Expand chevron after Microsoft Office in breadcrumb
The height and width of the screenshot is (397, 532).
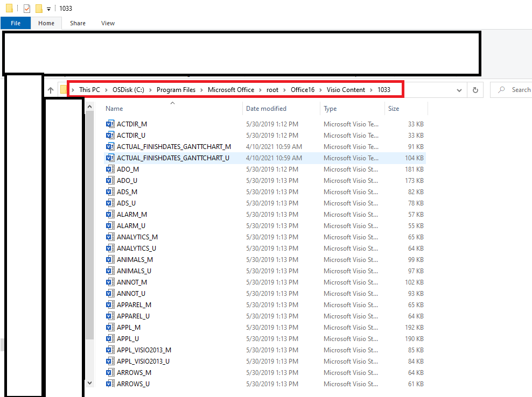tap(260, 90)
